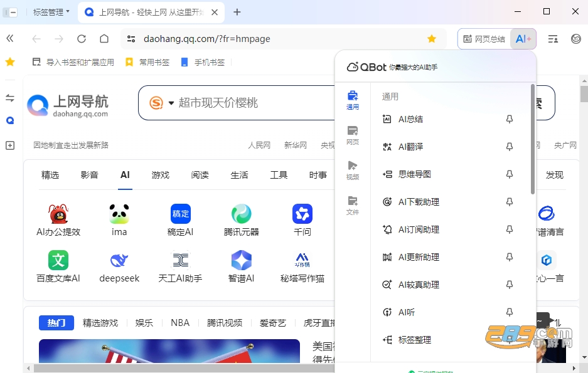Click the site info icon in address bar
The image size is (588, 373).
coord(131,39)
